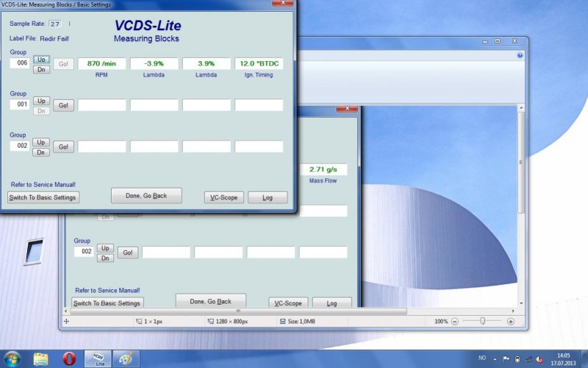Viewport: 588px width, 368px height.
Task: Click the Sample Rate value field
Action: tap(55, 24)
